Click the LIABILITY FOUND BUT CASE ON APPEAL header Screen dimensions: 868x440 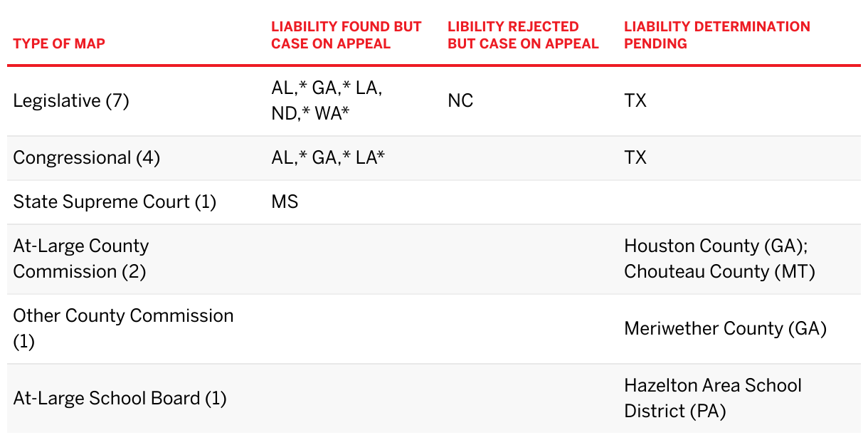[346, 35]
